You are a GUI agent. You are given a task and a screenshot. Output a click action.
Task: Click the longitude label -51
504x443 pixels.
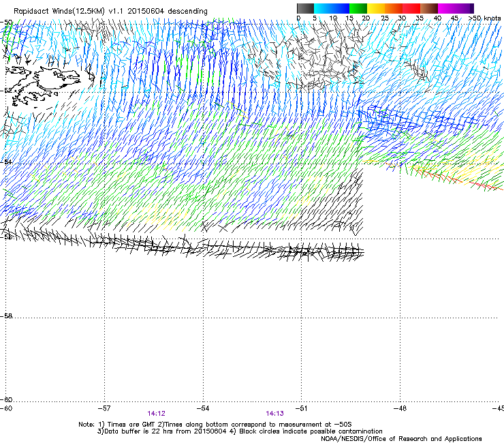[x=301, y=408]
